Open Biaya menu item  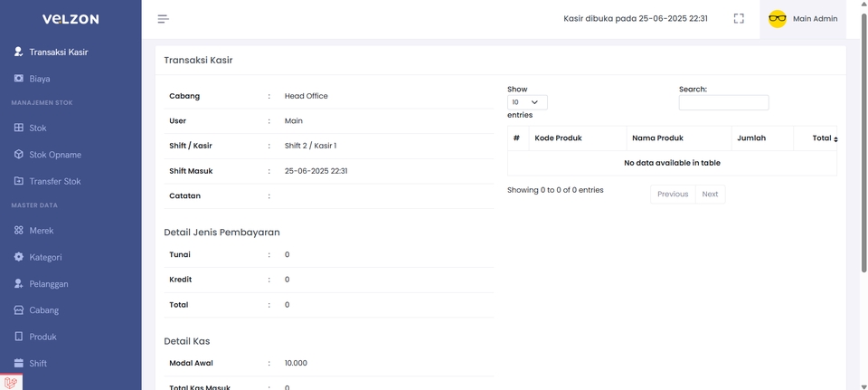pyautogui.click(x=40, y=79)
